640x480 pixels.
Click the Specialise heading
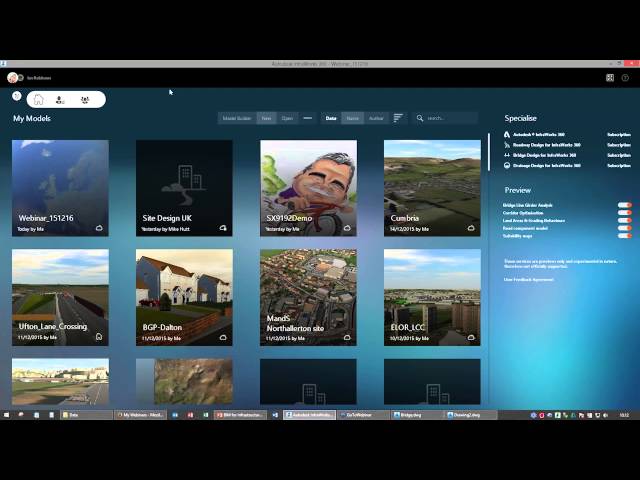coord(520,118)
